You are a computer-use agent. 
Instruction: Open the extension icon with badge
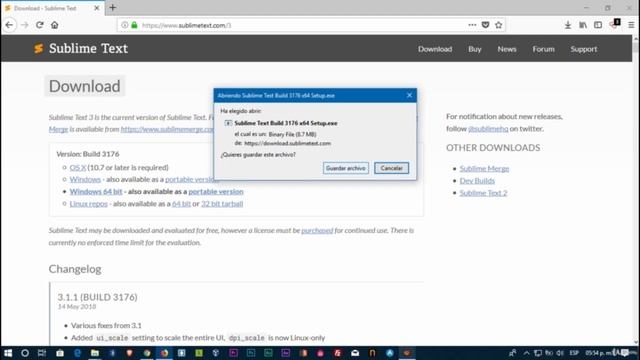(615, 24)
